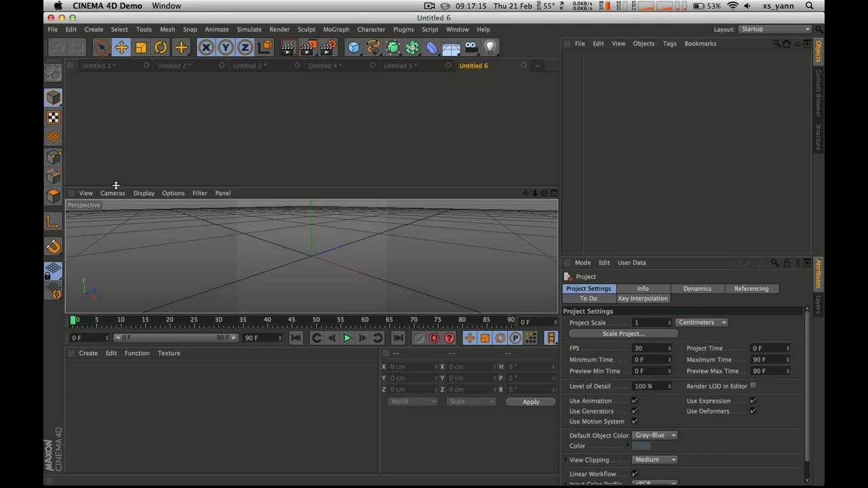
Task: Switch to the Untitled 3 document tab
Action: coord(250,66)
